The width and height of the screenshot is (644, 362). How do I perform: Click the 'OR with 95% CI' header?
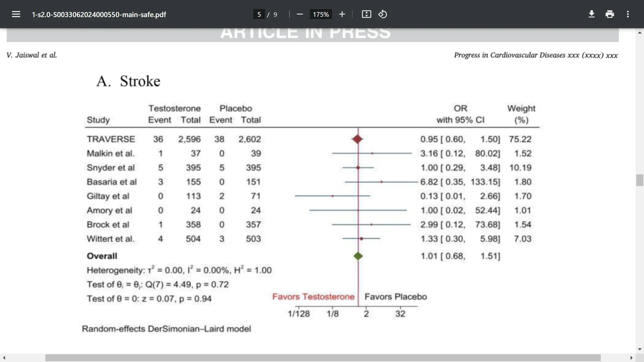pos(461,114)
